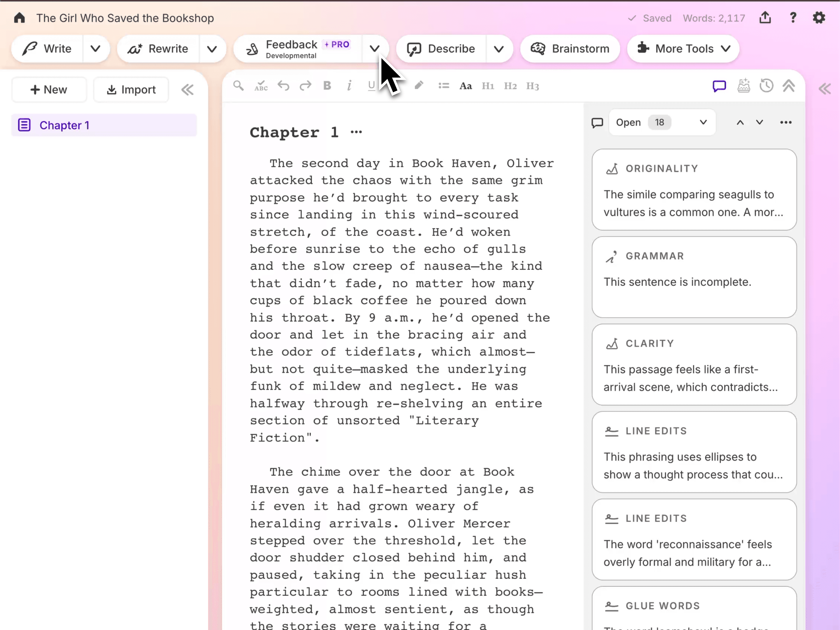Go to previous comment up arrow

click(x=740, y=122)
